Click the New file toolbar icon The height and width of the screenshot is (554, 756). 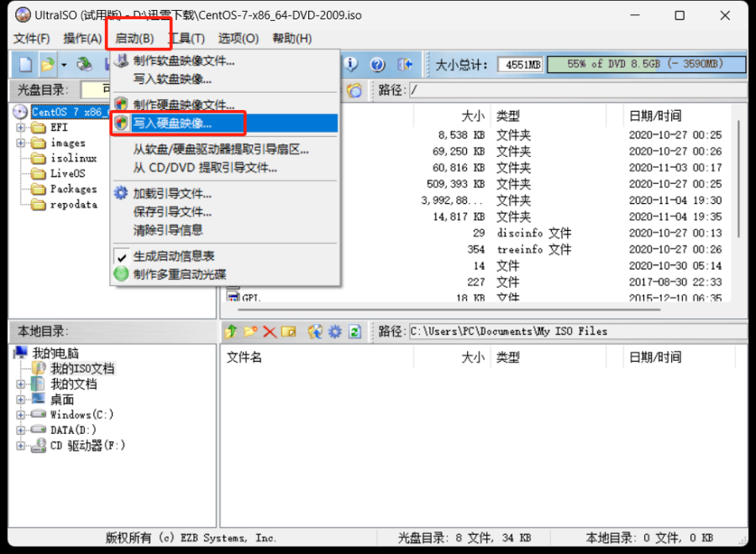coord(25,64)
